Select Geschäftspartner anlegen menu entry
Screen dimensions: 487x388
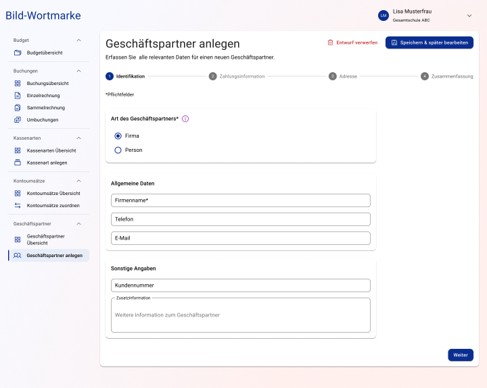pyautogui.click(x=49, y=256)
